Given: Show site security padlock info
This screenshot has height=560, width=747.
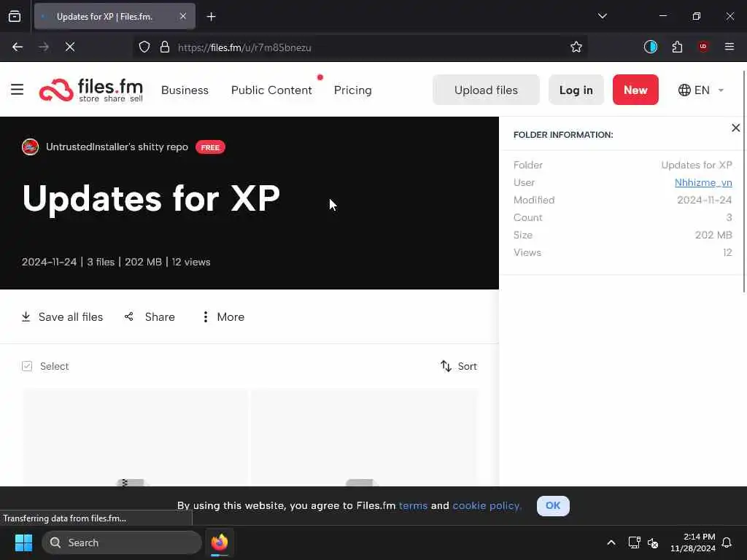Looking at the screenshot, I should (x=165, y=47).
